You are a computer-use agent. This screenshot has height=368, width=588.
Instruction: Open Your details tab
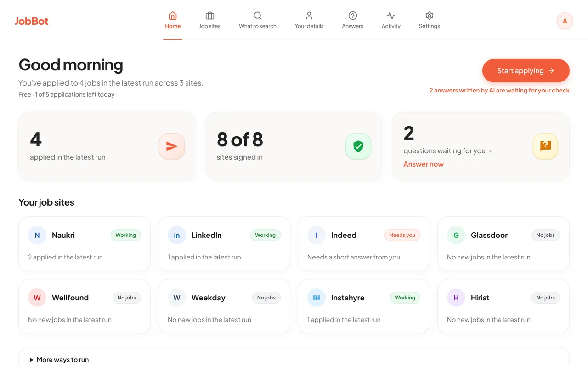point(309,20)
